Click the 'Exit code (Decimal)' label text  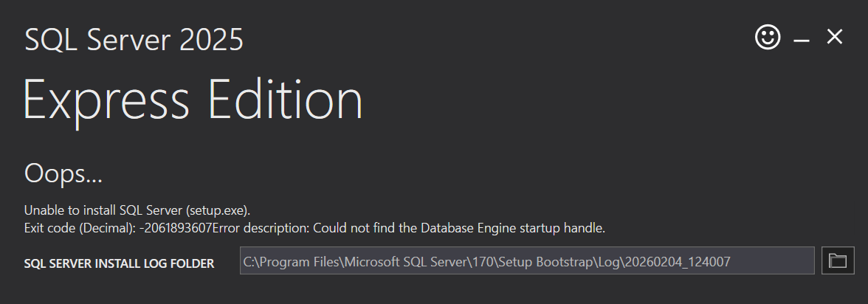click(x=80, y=228)
